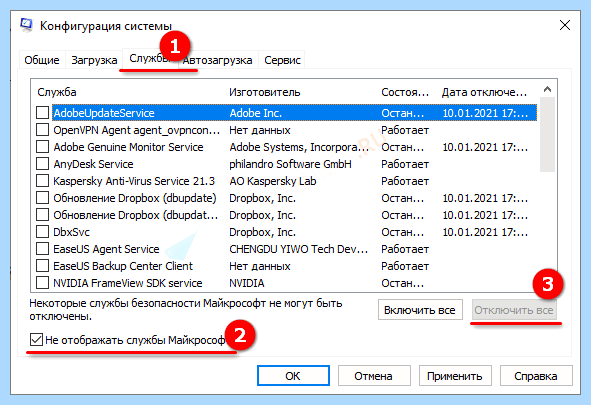Screen dimensions: 591x405
Task: Confirm with the OK button
Action: pyautogui.click(x=293, y=376)
